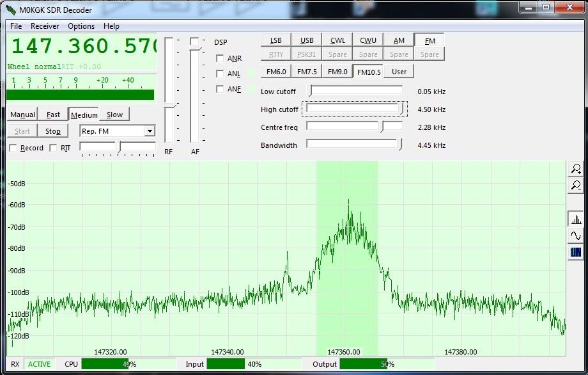588x375 pixels.
Task: Toggle the checkbox above the AF slider
Action: 194,42
